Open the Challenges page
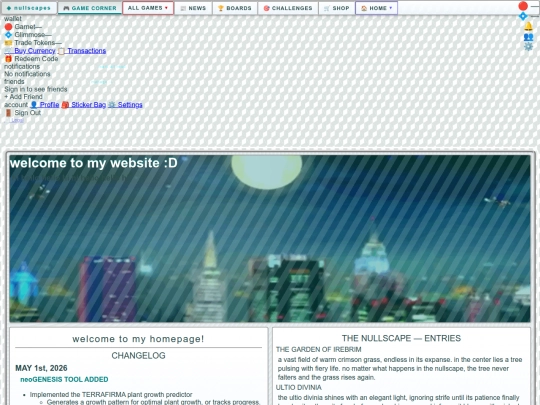 [x=288, y=8]
